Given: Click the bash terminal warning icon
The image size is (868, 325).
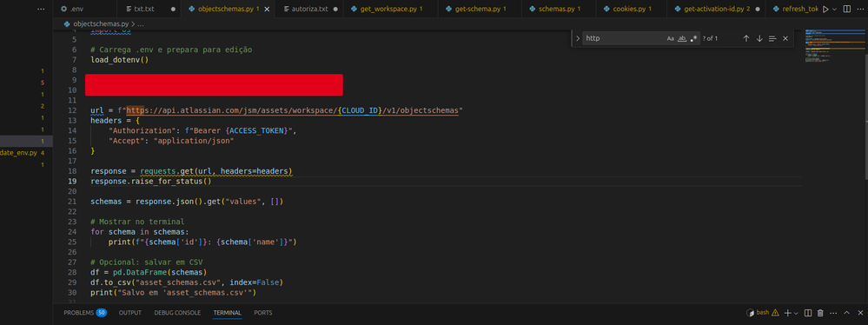Looking at the screenshot, I should point(775,313).
